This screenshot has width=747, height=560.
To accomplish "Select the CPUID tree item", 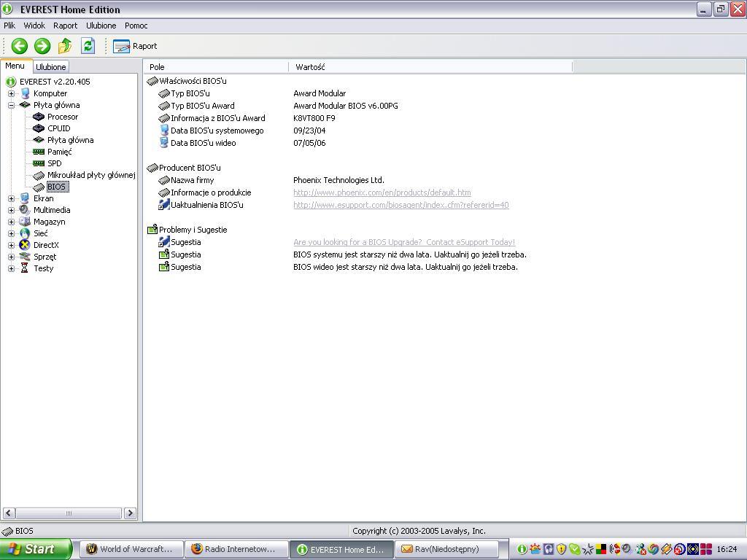I will click(58, 128).
